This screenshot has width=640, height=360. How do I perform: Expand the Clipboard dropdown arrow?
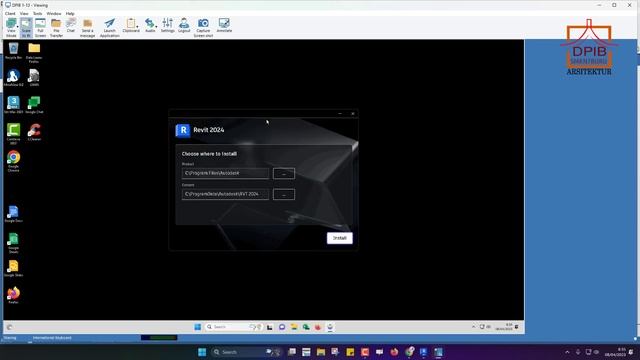coord(138,27)
